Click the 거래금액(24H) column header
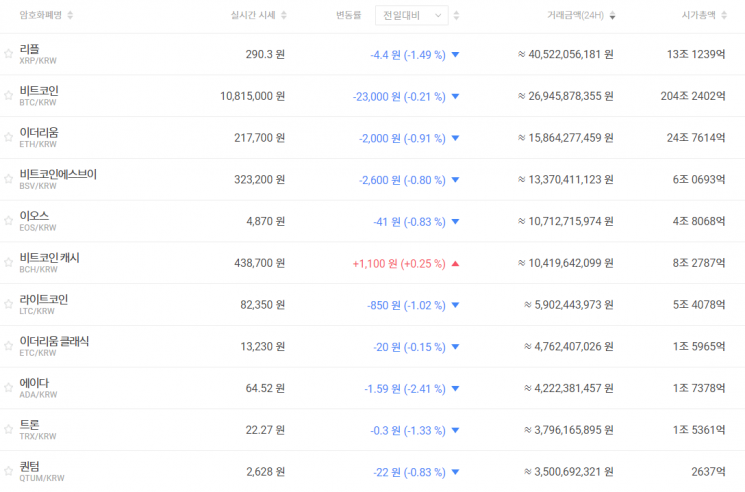745x492 pixels. (x=575, y=16)
